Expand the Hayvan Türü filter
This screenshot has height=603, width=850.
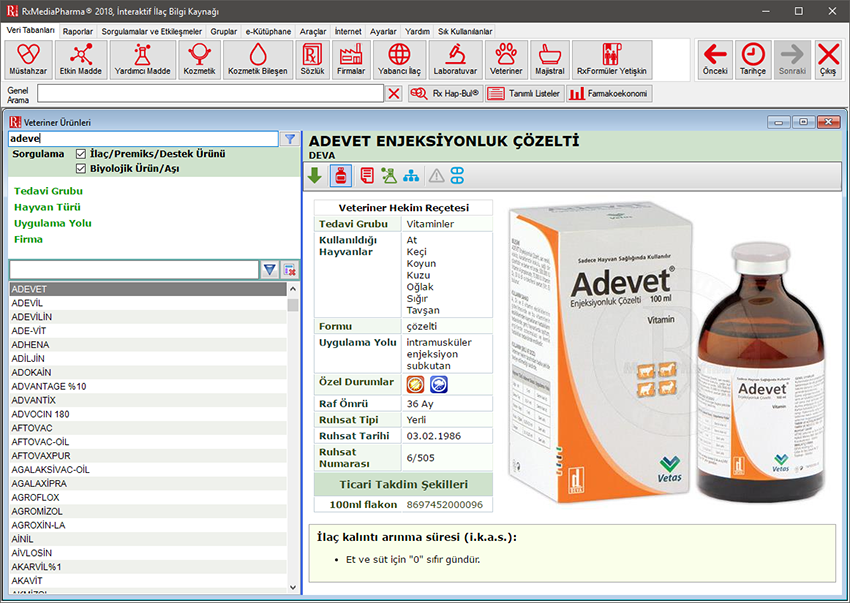[x=47, y=207]
